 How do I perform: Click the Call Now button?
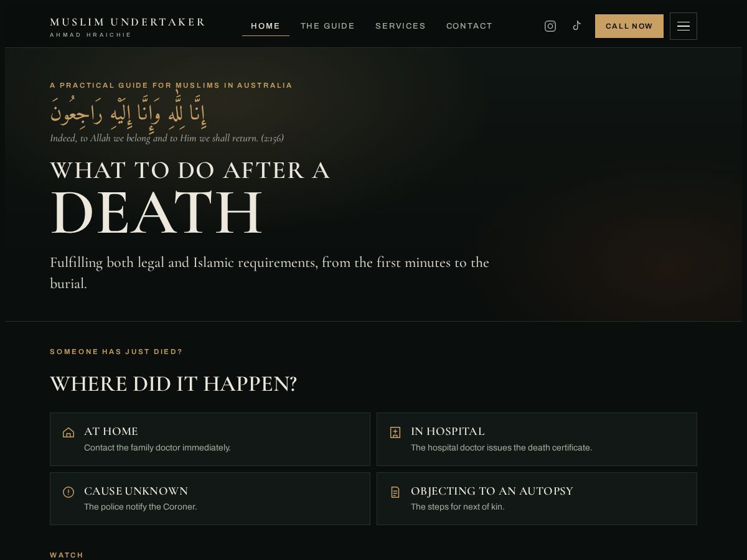[x=629, y=26]
